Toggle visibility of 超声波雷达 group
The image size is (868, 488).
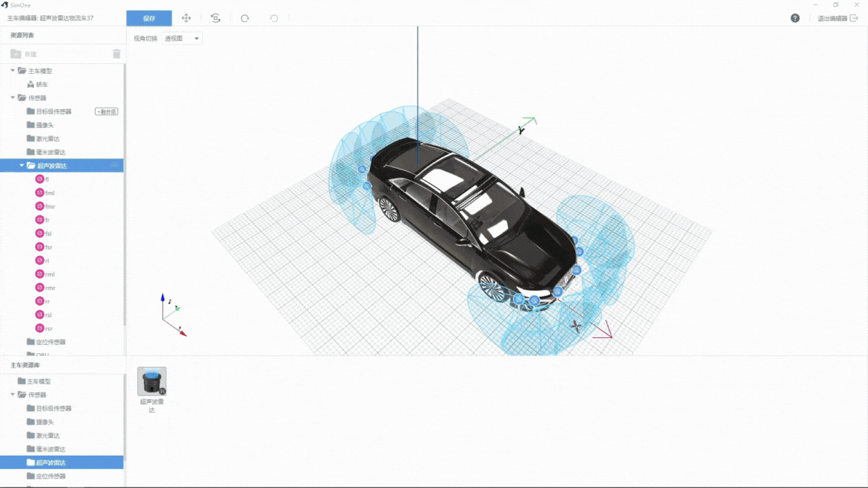click(x=115, y=166)
